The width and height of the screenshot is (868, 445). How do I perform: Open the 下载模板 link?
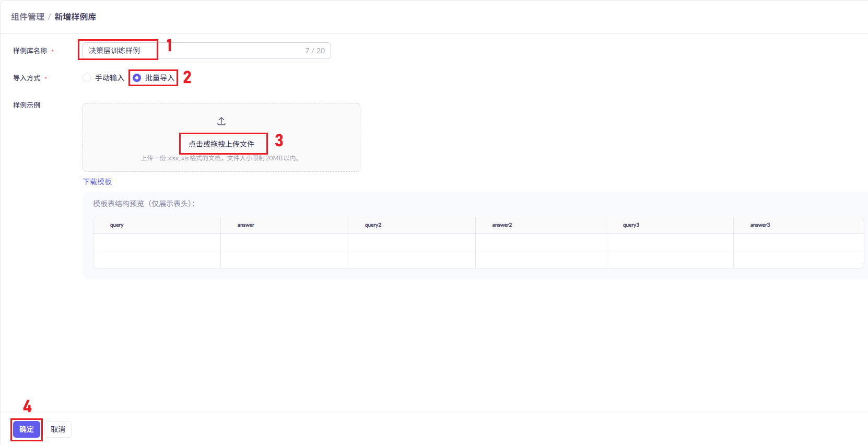tap(97, 182)
